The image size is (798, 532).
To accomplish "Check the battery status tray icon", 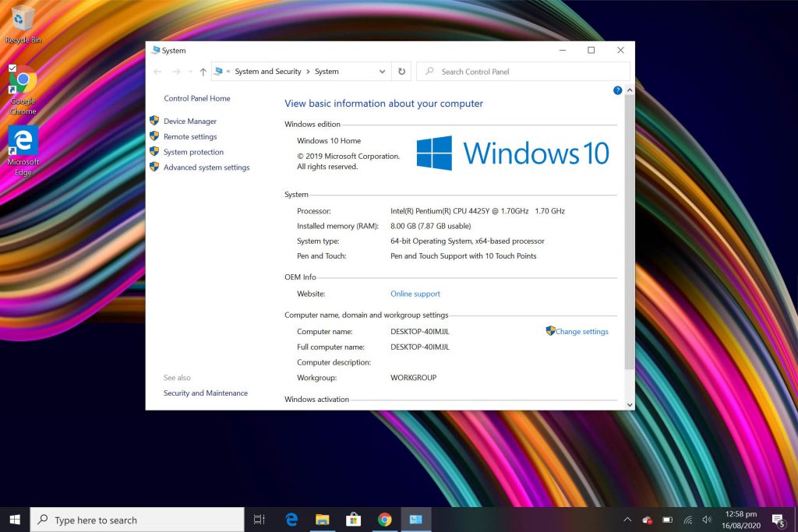I will [667, 520].
